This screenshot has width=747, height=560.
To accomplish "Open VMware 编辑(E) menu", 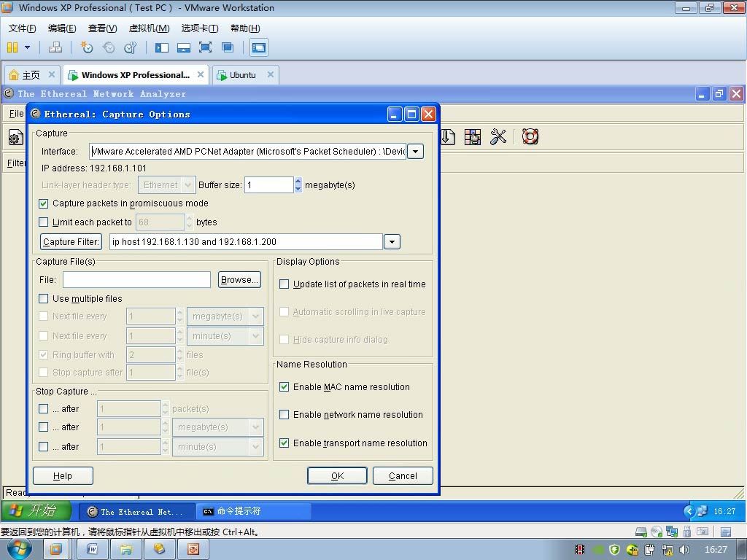I will tap(62, 28).
